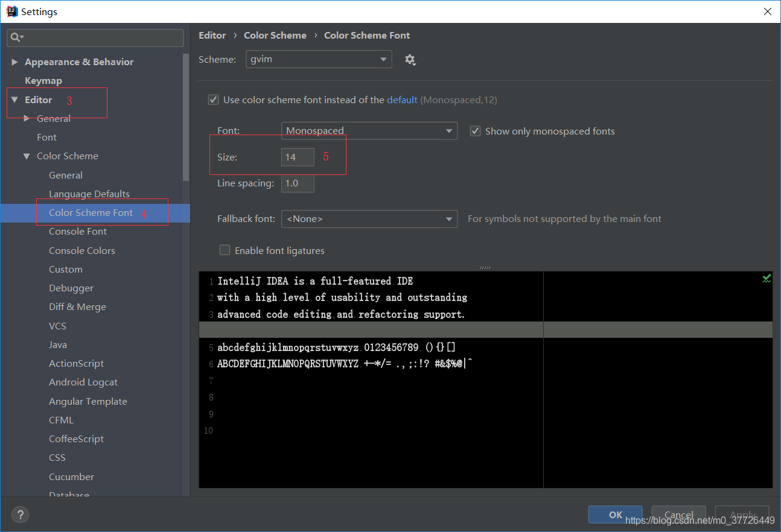Click the Apply button

(x=742, y=515)
